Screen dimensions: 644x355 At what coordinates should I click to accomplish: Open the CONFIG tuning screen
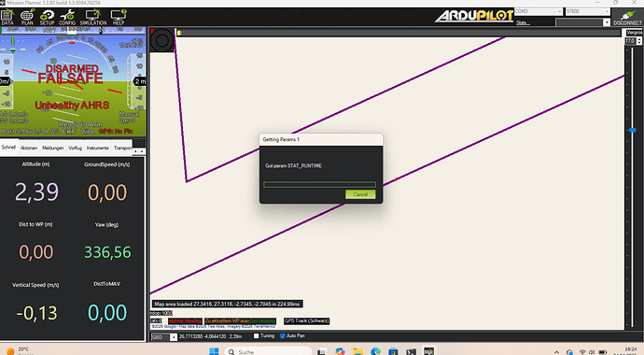(x=67, y=17)
